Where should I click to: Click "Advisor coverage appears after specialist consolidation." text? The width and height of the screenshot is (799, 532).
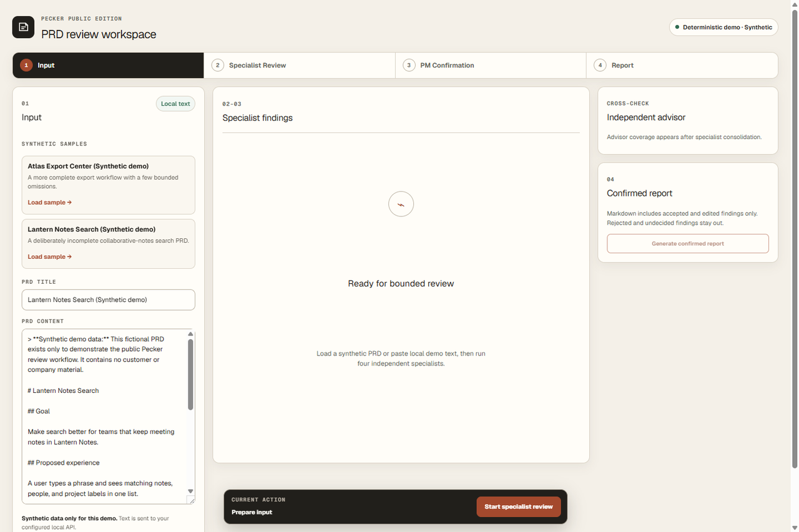point(684,137)
